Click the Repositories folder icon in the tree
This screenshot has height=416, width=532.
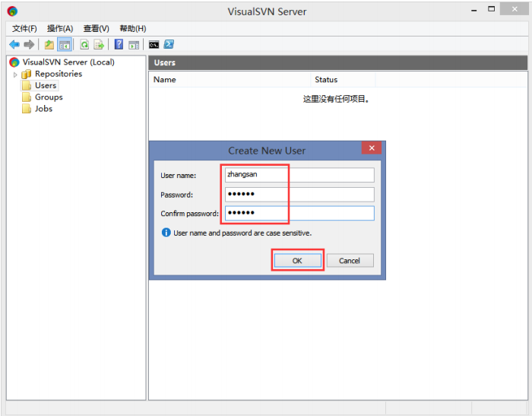coord(26,74)
